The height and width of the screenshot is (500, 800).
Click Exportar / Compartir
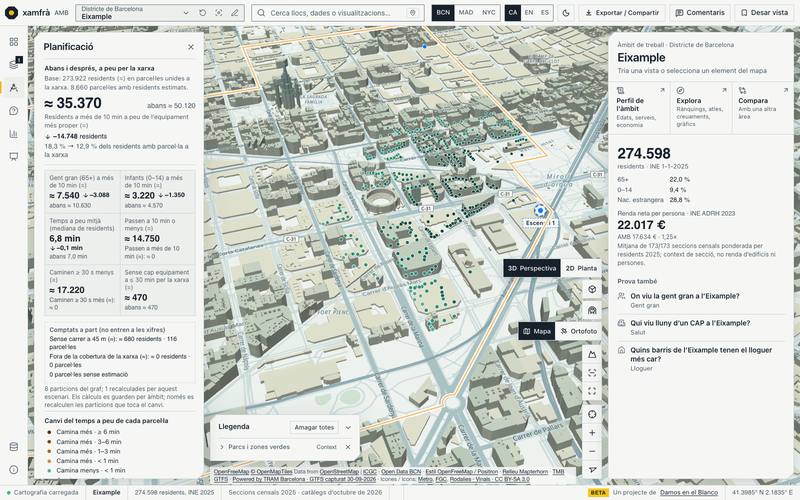coord(622,13)
